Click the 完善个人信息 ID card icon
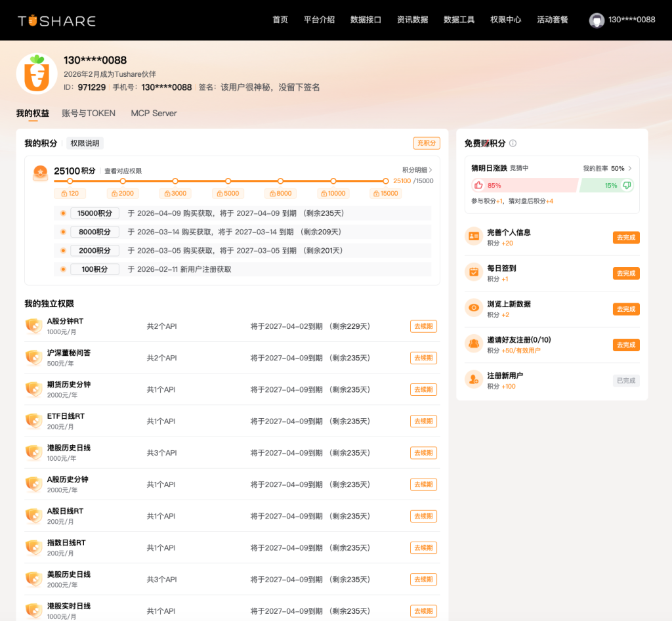The width and height of the screenshot is (672, 621). (474, 236)
